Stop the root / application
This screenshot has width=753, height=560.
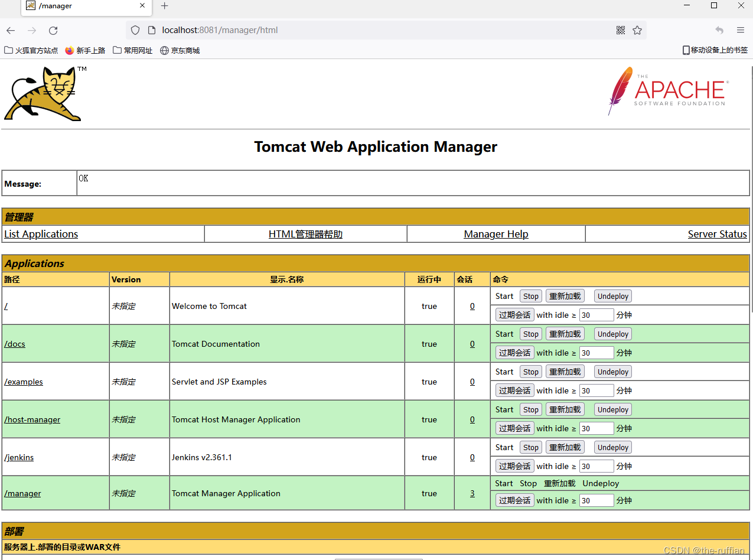pos(531,296)
